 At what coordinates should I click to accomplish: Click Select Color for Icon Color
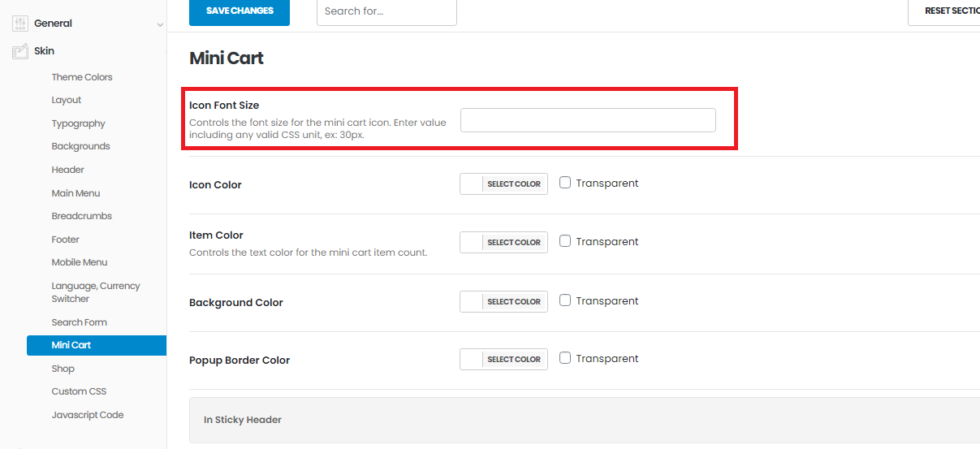coord(514,184)
